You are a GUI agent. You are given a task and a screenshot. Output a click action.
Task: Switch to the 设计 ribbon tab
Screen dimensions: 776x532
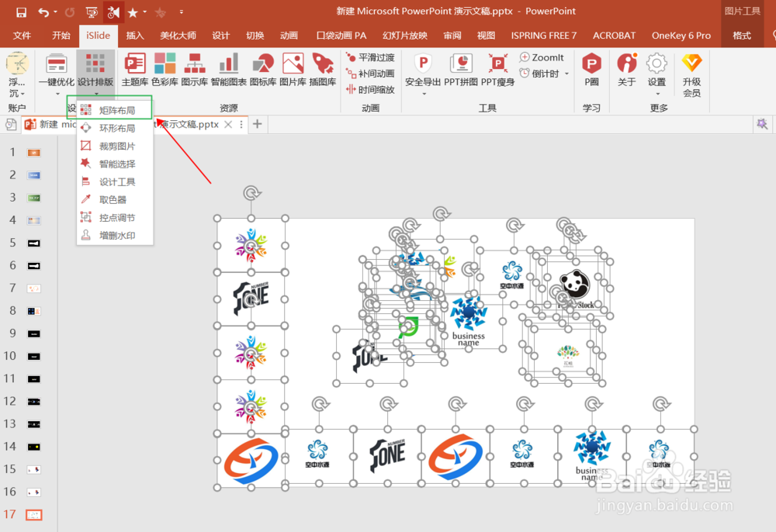tap(220, 36)
